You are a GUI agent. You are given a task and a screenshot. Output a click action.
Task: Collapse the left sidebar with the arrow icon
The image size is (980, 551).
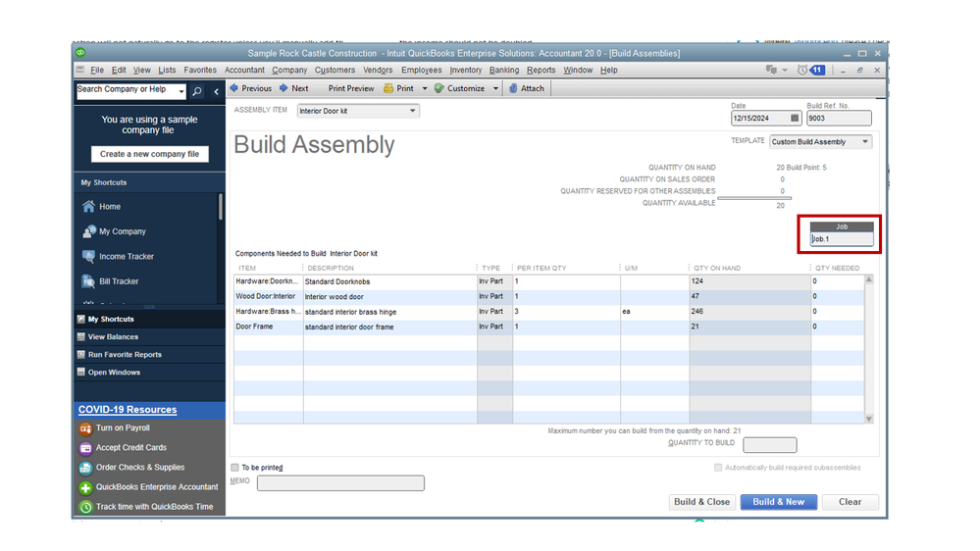(216, 91)
